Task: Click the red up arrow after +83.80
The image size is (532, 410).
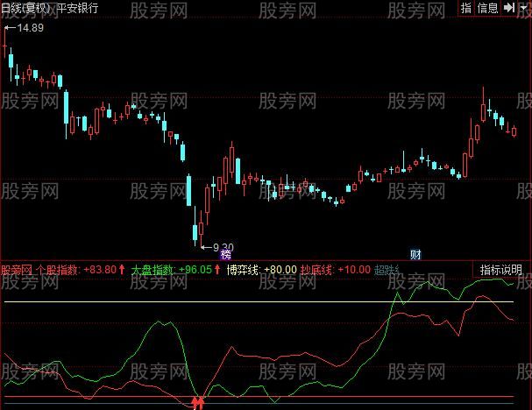Action: pos(123,271)
